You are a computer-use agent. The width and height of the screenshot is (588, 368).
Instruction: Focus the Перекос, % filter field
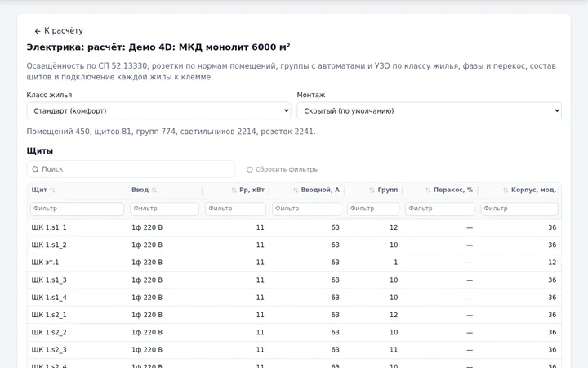pyautogui.click(x=440, y=209)
